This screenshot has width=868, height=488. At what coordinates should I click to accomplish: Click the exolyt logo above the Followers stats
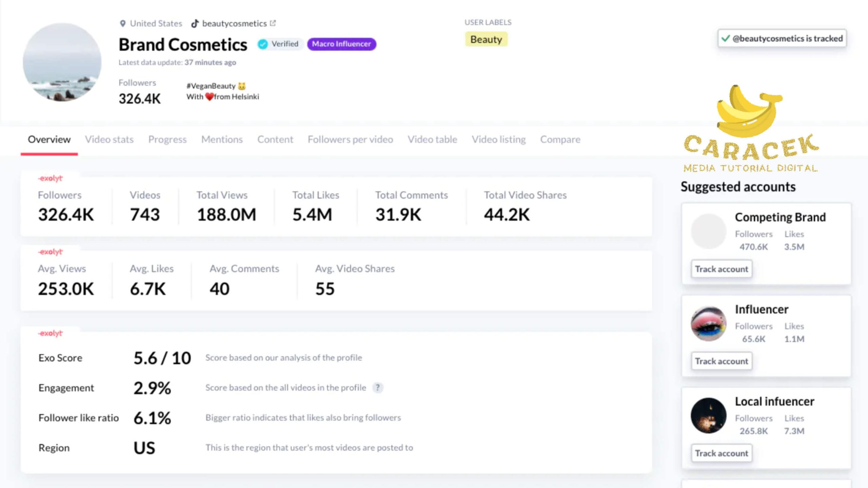coord(50,178)
